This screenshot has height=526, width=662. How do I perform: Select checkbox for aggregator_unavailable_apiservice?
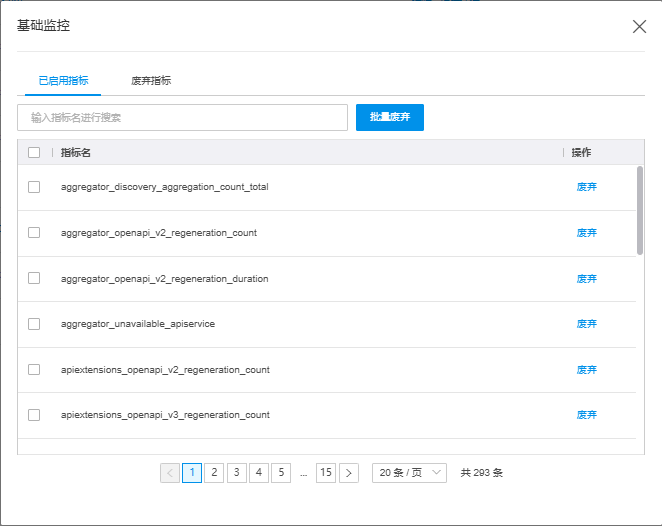tap(34, 324)
